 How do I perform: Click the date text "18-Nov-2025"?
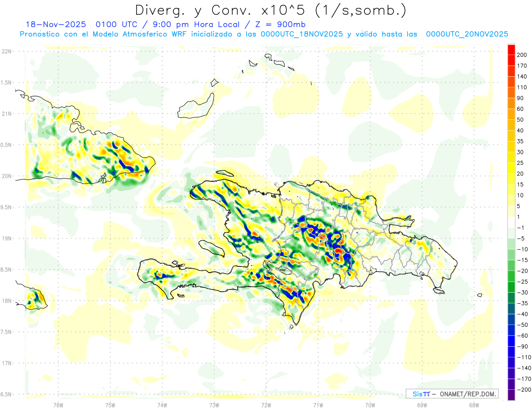(x=55, y=24)
